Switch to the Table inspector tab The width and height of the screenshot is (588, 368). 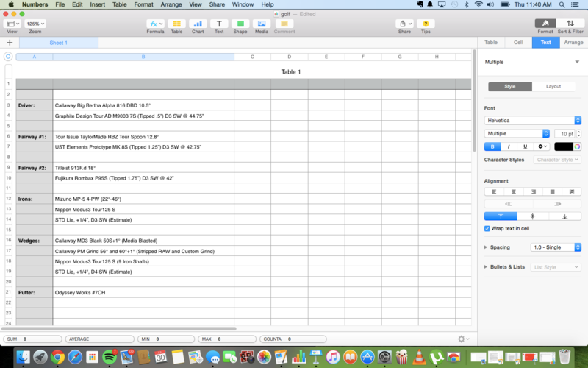point(491,43)
